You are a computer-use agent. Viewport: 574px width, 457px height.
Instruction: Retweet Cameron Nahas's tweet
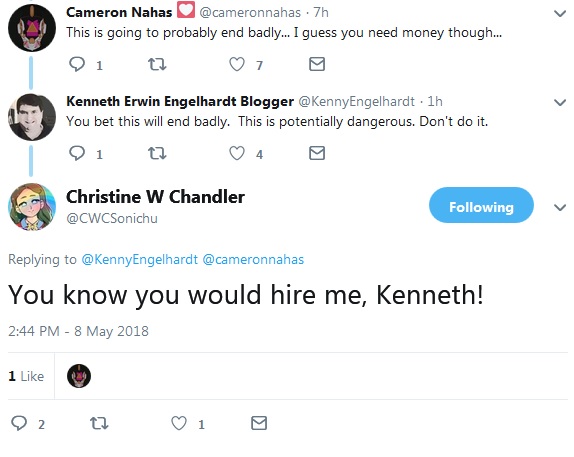point(157,64)
